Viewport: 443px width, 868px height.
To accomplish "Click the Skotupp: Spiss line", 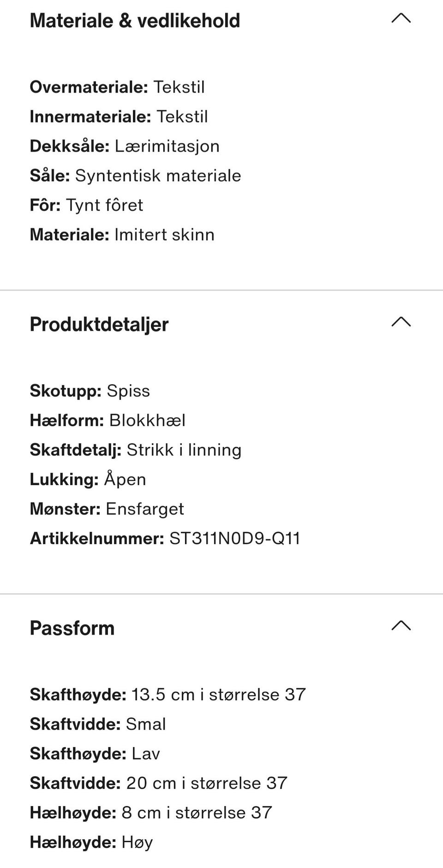I will [90, 391].
